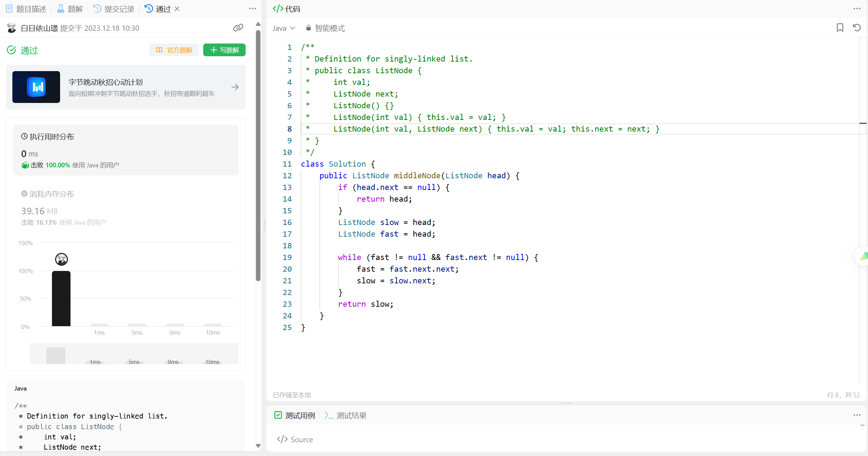Screen dimensions: 868x456
Task: Click the share/link icon on submission
Action: tap(238, 28)
